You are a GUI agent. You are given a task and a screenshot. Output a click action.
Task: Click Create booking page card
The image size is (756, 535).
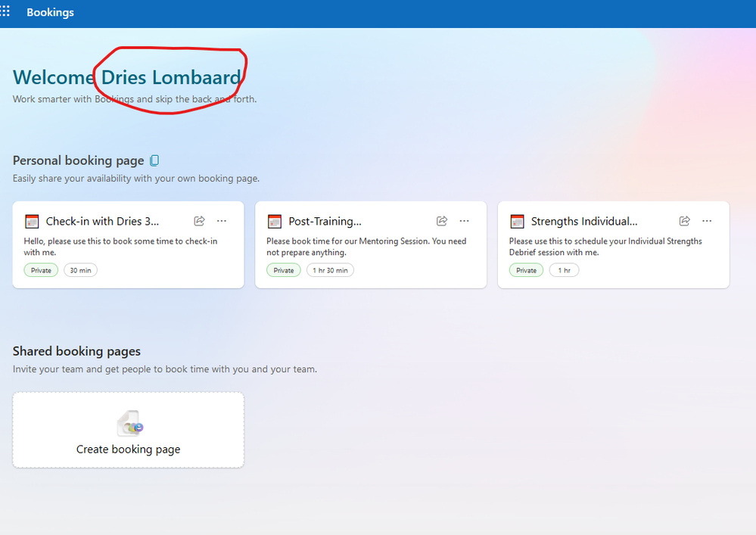[x=128, y=430]
